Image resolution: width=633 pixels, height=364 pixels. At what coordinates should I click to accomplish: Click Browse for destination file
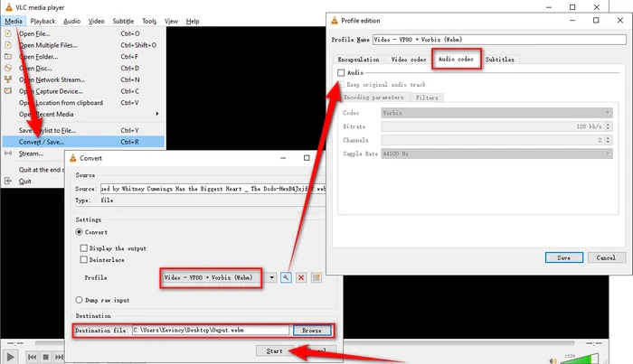[x=312, y=331]
